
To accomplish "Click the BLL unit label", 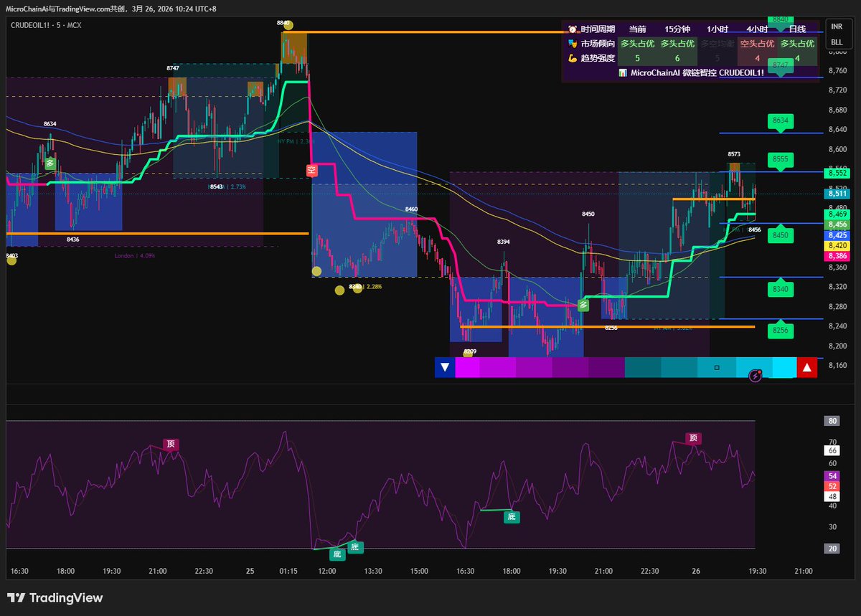I will point(837,42).
